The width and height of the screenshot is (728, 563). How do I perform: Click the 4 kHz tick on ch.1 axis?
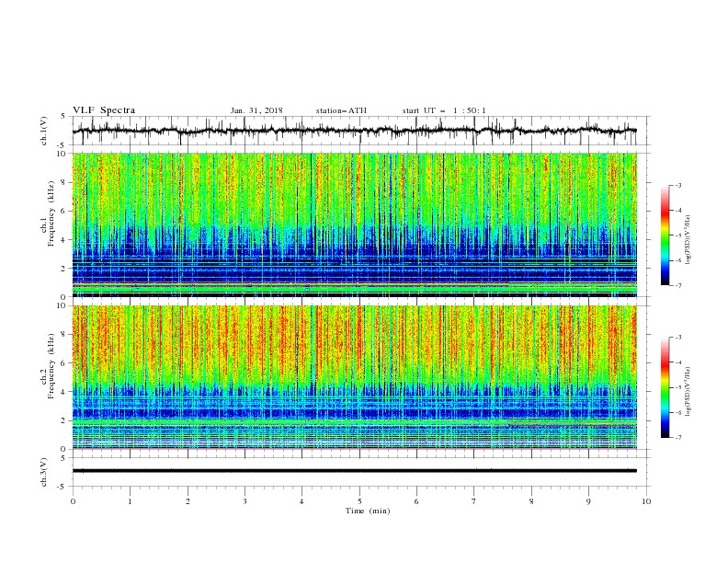(x=65, y=240)
